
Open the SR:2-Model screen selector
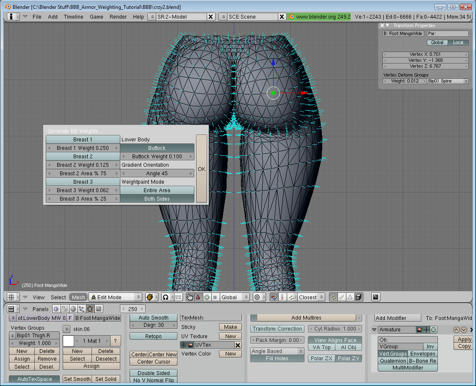pyautogui.click(x=152, y=16)
